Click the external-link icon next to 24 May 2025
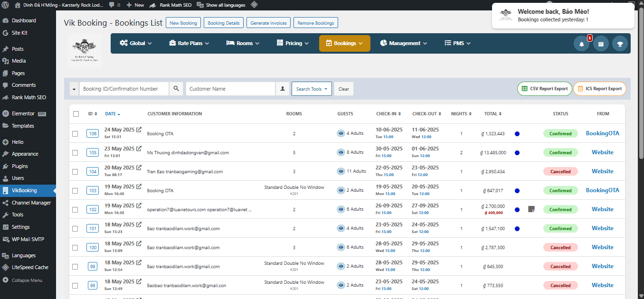The width and height of the screenshot is (644, 299). tap(139, 130)
